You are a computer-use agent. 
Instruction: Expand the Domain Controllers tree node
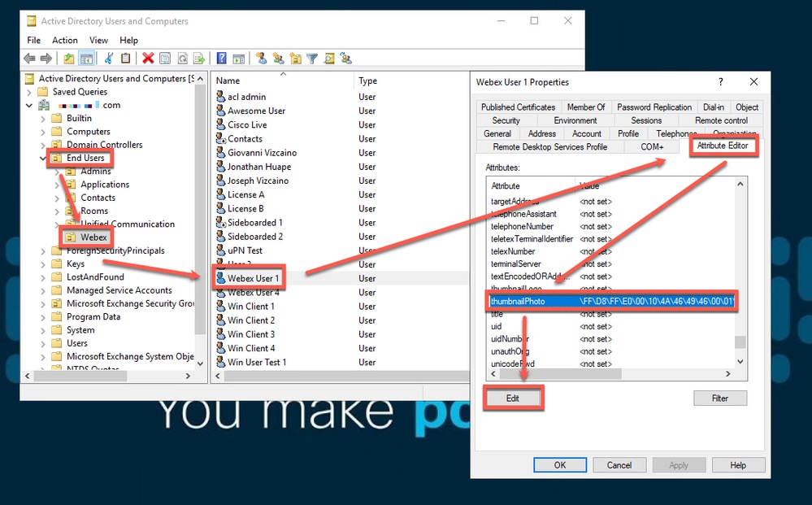point(43,145)
